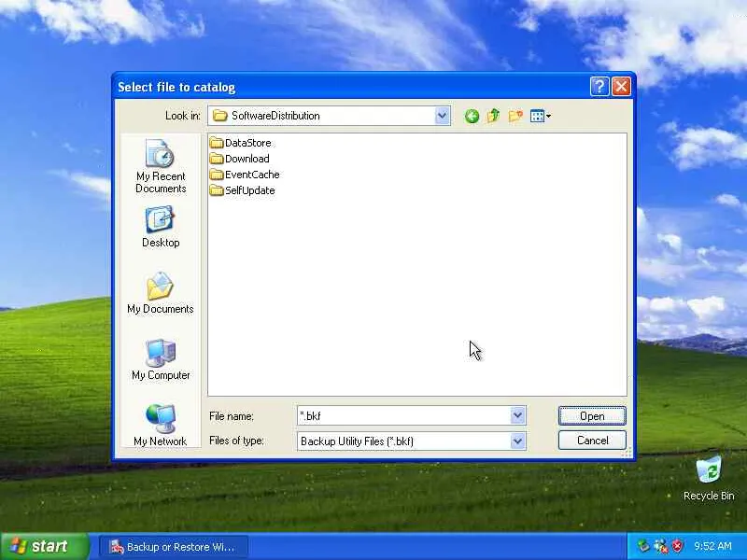Click the Safely Remove Hardware tray icon

[643, 546]
